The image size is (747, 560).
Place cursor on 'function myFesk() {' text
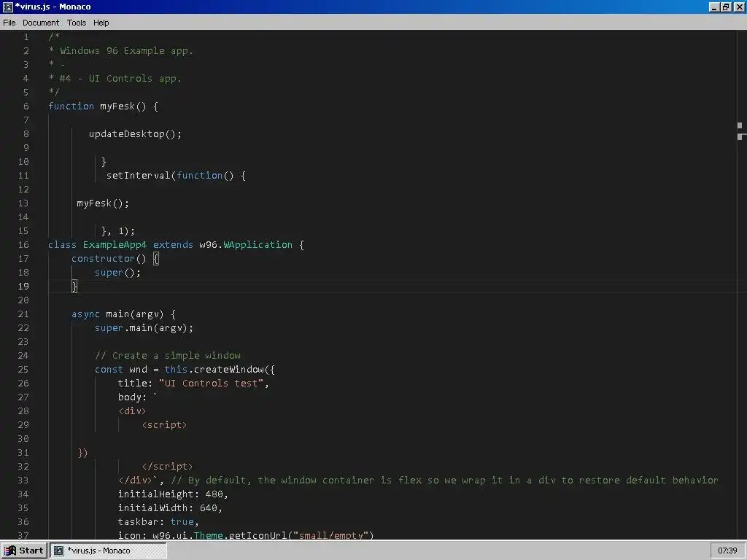[x=103, y=106]
